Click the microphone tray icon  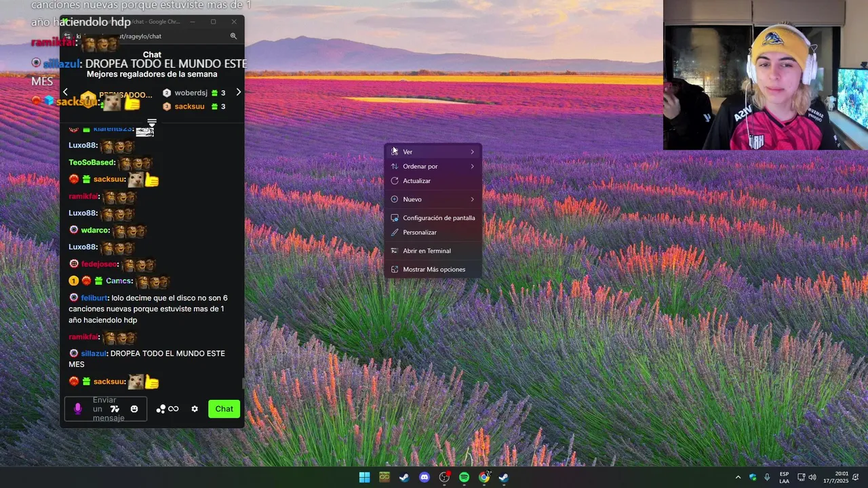[767, 477]
